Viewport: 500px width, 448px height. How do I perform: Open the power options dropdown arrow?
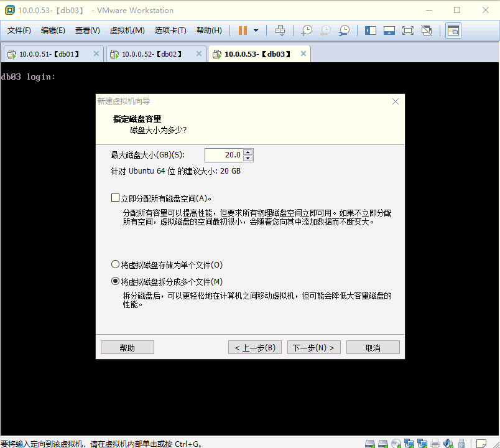pos(256,30)
